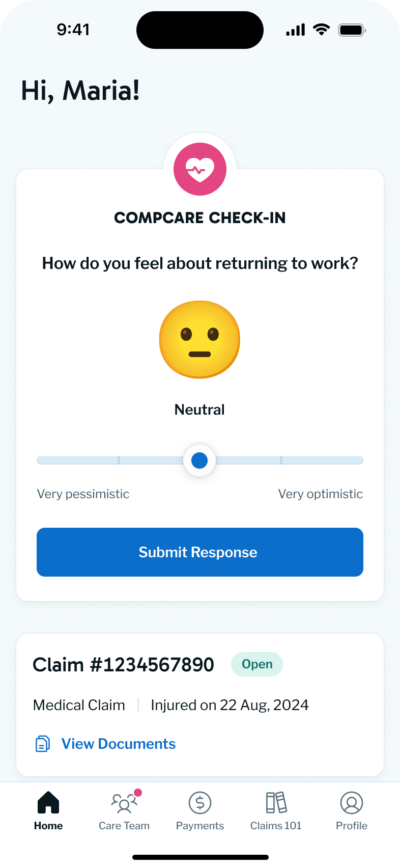Click the slider tick right of the thumb
This screenshot has width=400, height=868.
point(281,460)
